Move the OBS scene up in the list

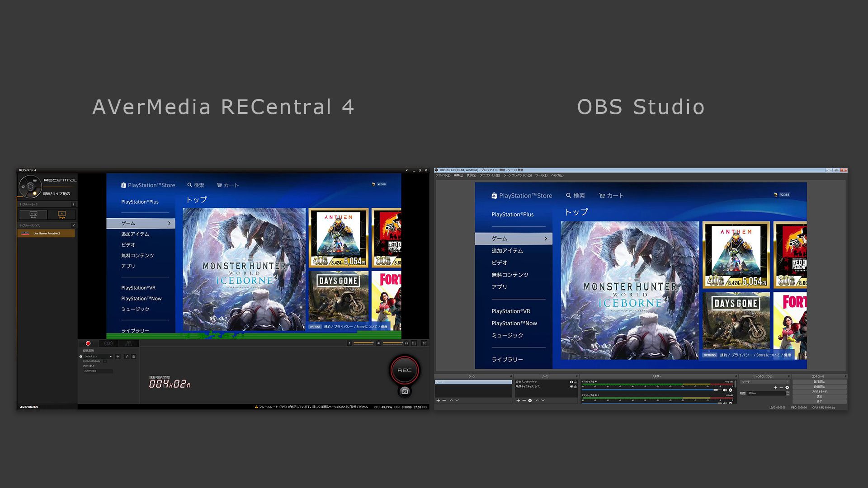point(451,400)
